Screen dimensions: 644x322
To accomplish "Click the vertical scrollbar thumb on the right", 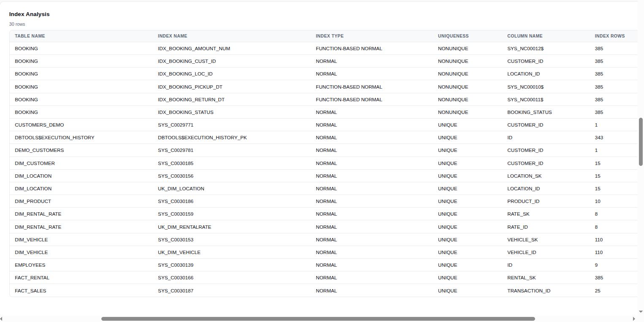I will 641,142.
